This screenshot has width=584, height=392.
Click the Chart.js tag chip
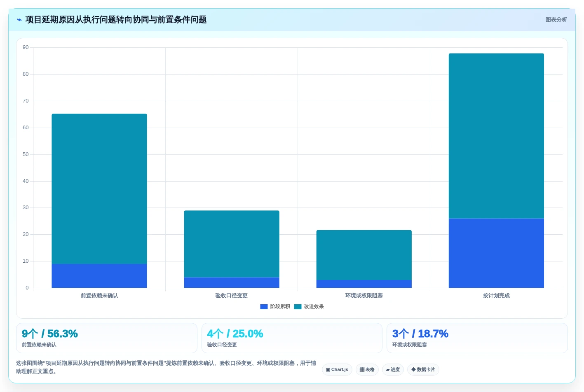337,369
